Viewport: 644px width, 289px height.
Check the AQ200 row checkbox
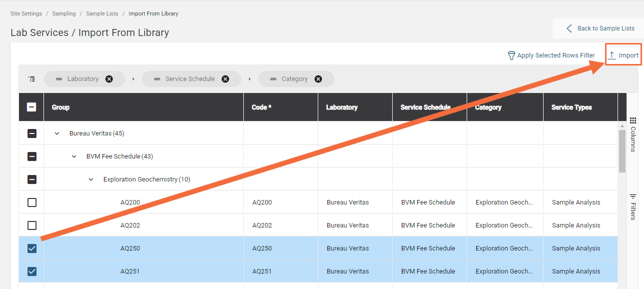click(32, 202)
